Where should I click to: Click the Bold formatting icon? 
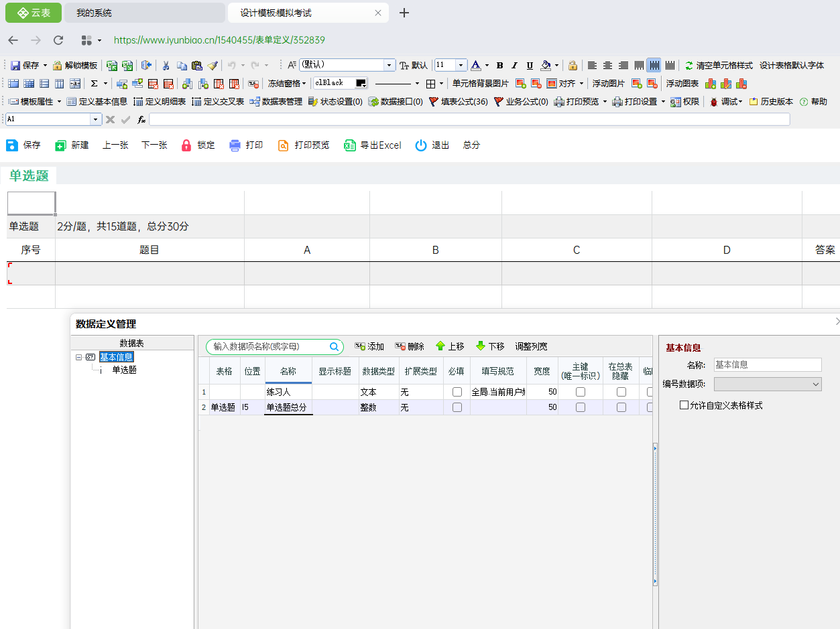499,66
